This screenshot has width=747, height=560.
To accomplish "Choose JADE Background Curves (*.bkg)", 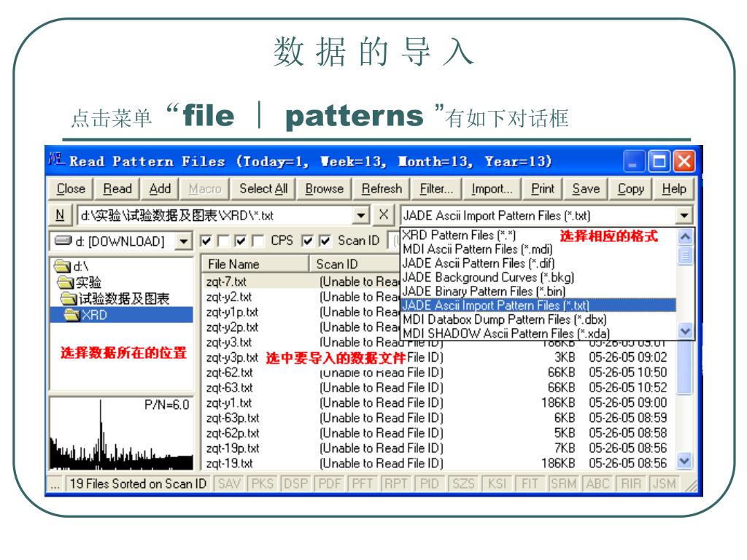I will (x=538, y=277).
